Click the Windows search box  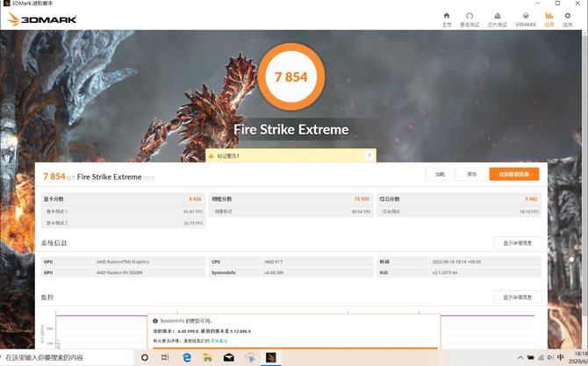[x=67, y=357]
